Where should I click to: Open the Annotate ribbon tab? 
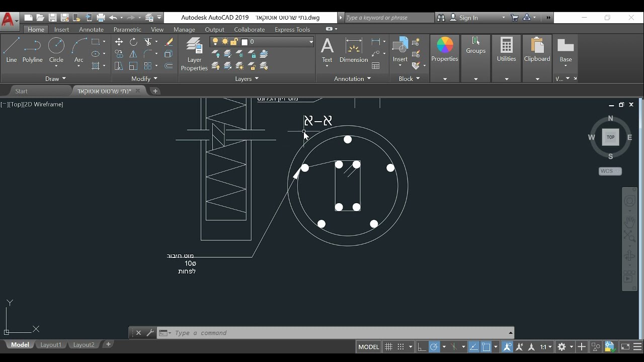[91, 29]
